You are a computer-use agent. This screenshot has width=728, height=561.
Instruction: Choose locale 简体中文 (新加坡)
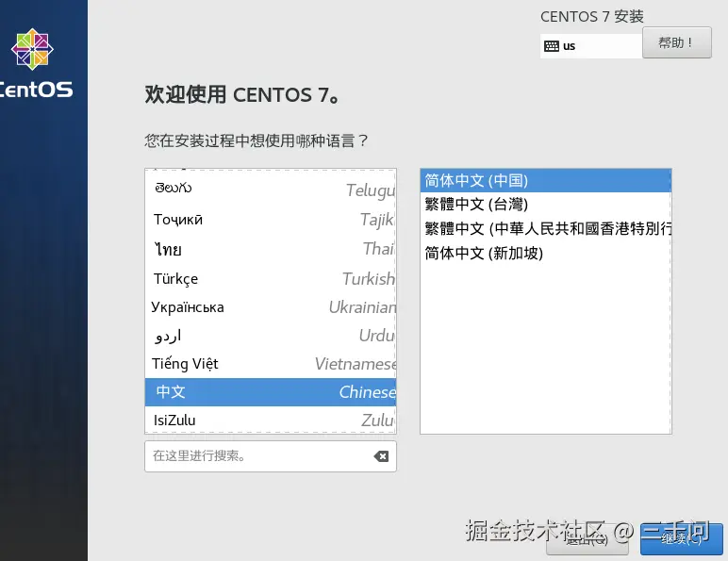pyautogui.click(x=546, y=253)
